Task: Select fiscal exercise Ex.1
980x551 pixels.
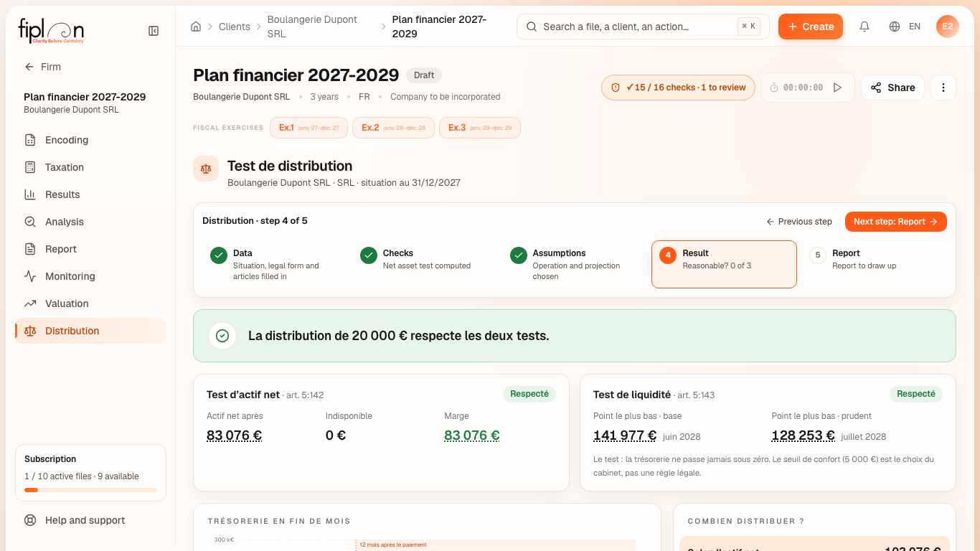Action: [x=309, y=128]
